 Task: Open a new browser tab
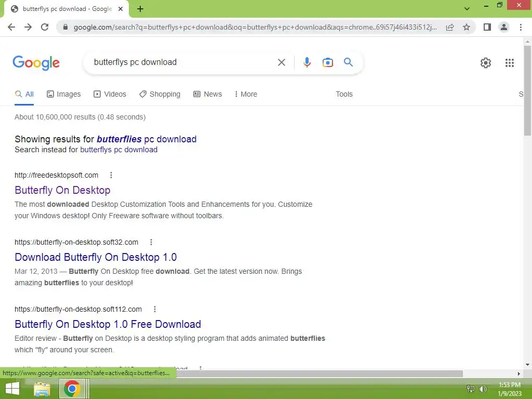[140, 9]
